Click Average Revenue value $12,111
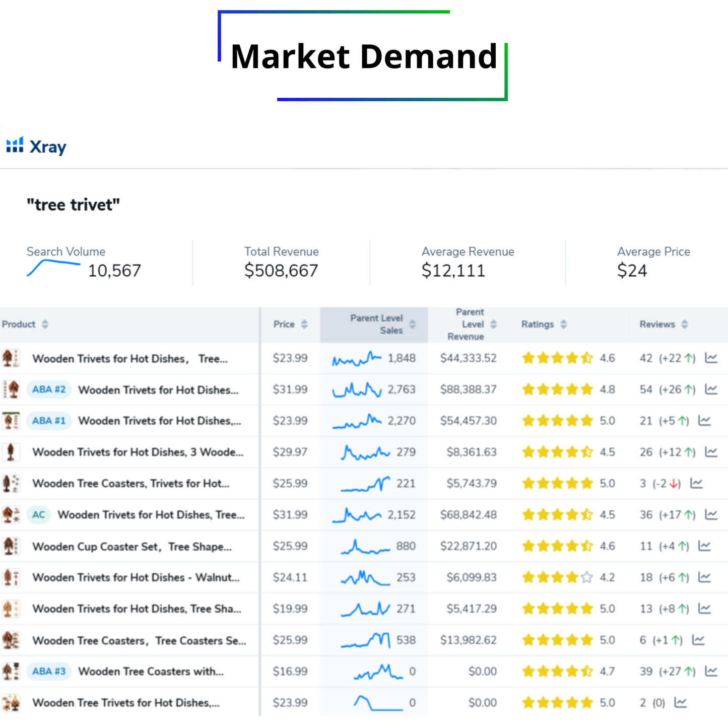The image size is (728, 728). [453, 271]
